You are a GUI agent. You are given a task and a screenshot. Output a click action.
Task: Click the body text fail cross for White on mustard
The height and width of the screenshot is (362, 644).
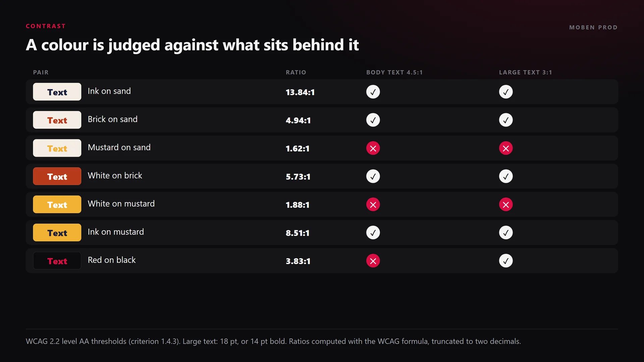[373, 204]
